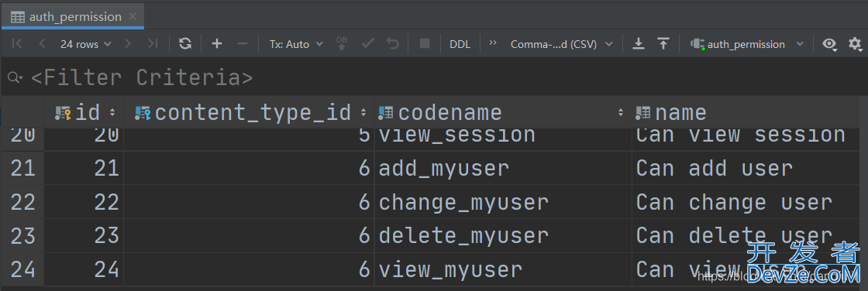868x291 pixels.
Task: Click the DDL button
Action: pyautogui.click(x=460, y=44)
